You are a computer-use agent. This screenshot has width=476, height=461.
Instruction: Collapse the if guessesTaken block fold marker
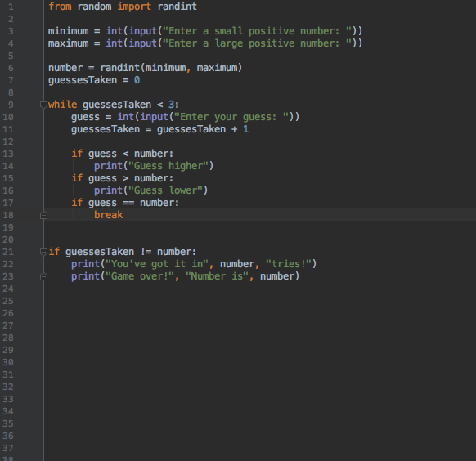pyautogui.click(x=43, y=252)
